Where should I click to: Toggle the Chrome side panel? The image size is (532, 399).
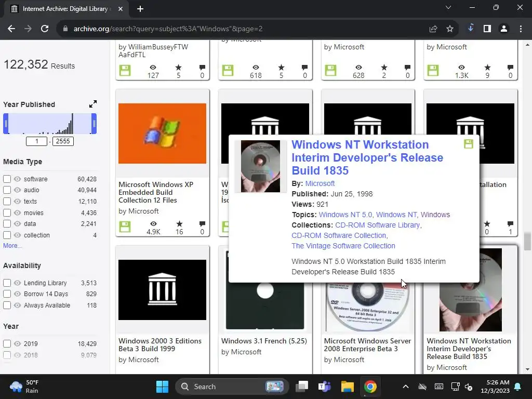(x=487, y=29)
